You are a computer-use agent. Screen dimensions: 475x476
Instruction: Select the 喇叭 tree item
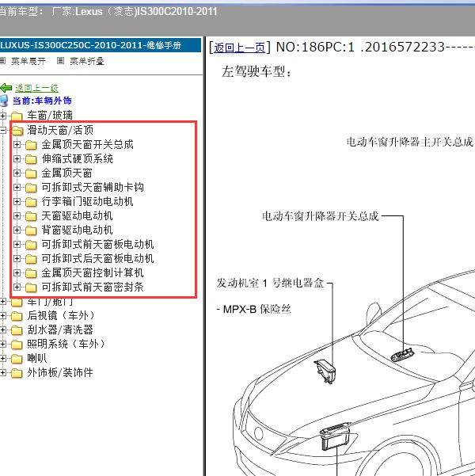37,359
